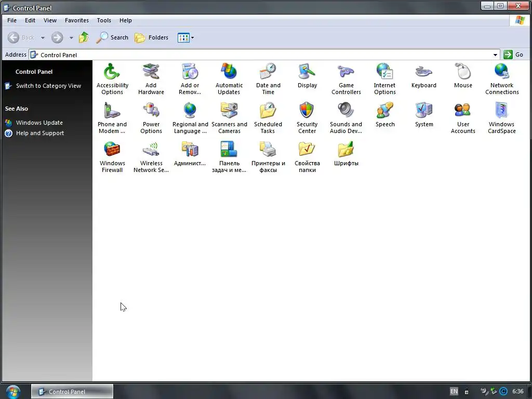The image size is (532, 399).
Task: Select Control Panel taskbar button
Action: pos(72,392)
